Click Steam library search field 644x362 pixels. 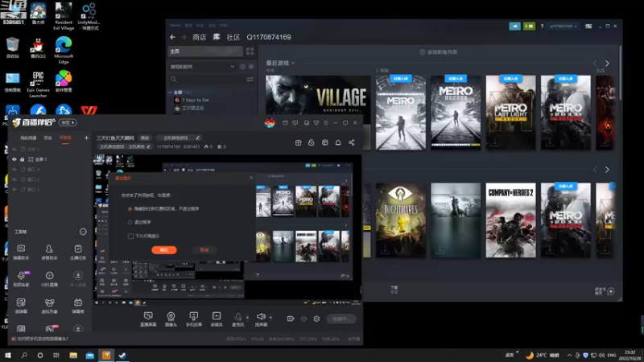pyautogui.click(x=207, y=79)
